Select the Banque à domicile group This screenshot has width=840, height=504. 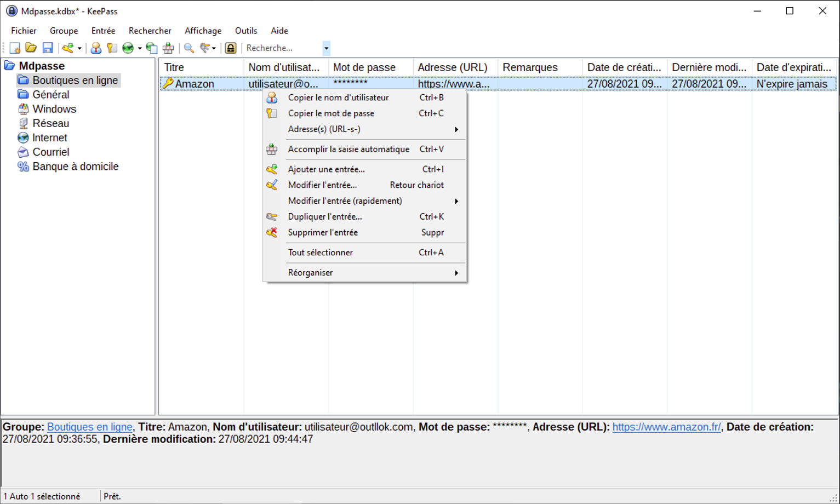tap(76, 167)
